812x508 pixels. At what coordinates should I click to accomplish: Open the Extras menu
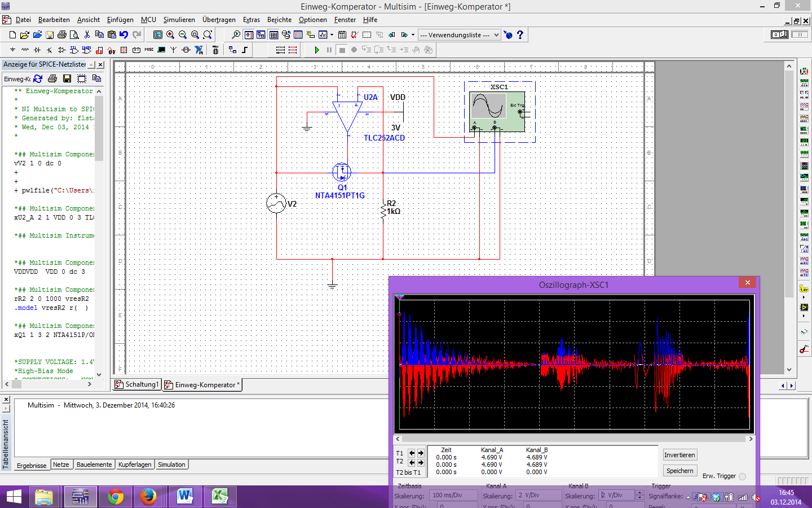(251, 20)
